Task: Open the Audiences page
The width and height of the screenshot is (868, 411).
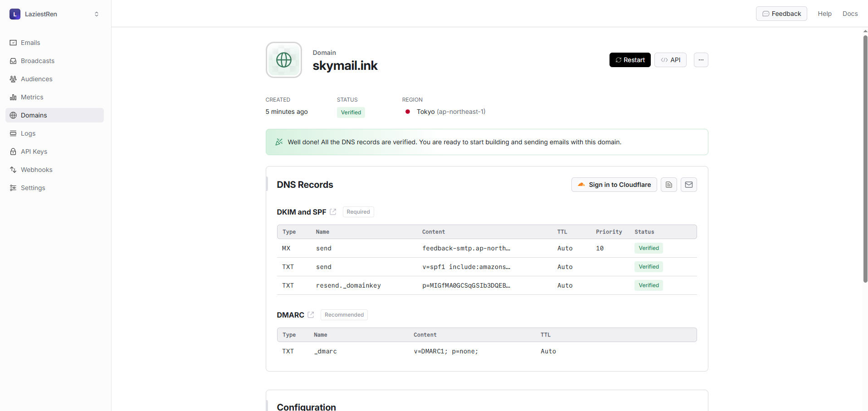Action: 36,79
